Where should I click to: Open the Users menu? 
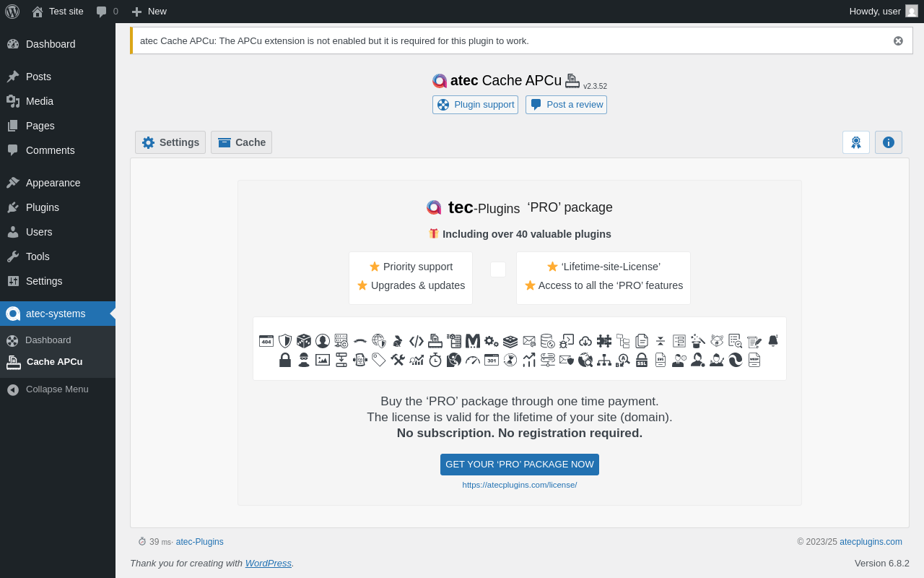pos(58,232)
